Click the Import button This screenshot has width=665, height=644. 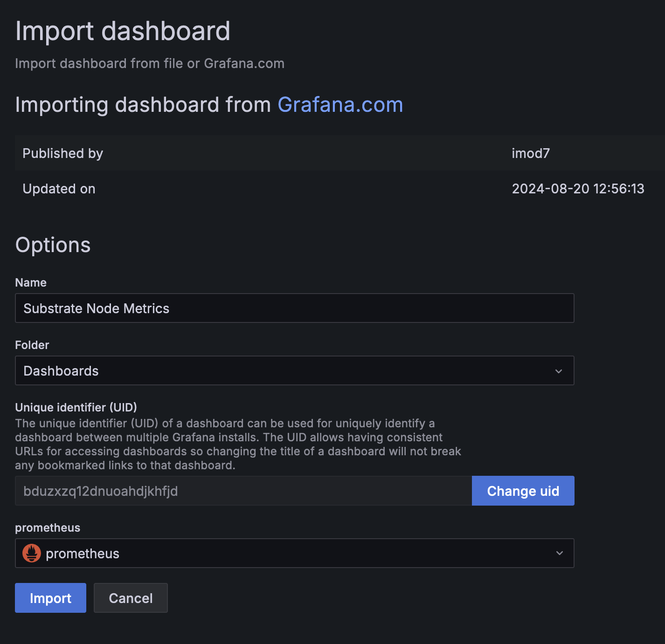(x=50, y=598)
